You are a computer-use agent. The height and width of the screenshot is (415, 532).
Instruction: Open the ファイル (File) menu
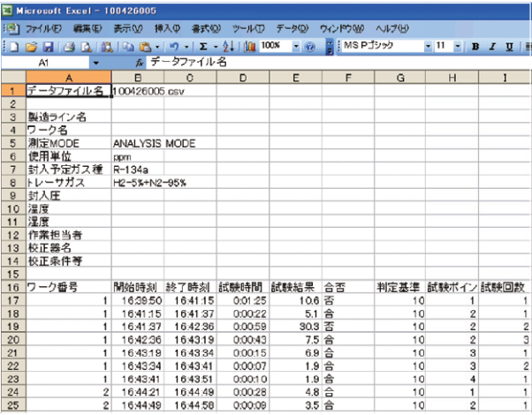(43, 29)
